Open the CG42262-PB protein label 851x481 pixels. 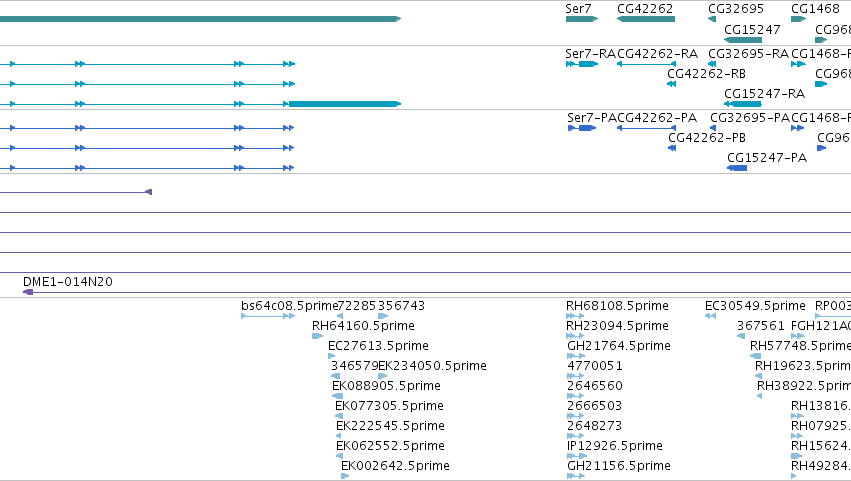click(x=707, y=138)
